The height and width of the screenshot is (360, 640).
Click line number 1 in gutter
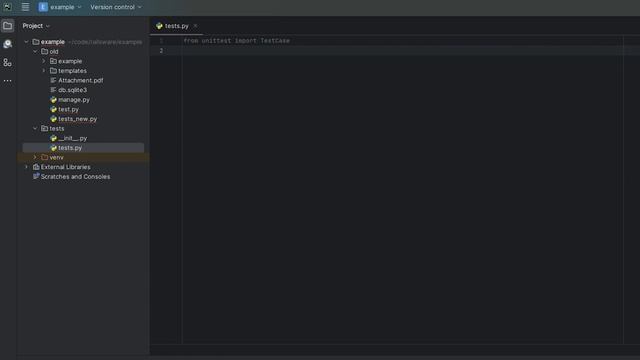point(161,41)
